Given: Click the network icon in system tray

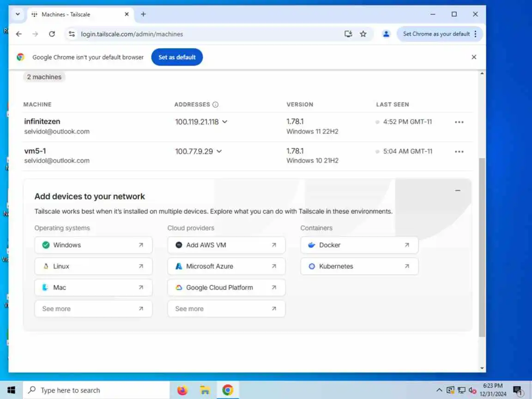Looking at the screenshot, I should [x=461, y=390].
